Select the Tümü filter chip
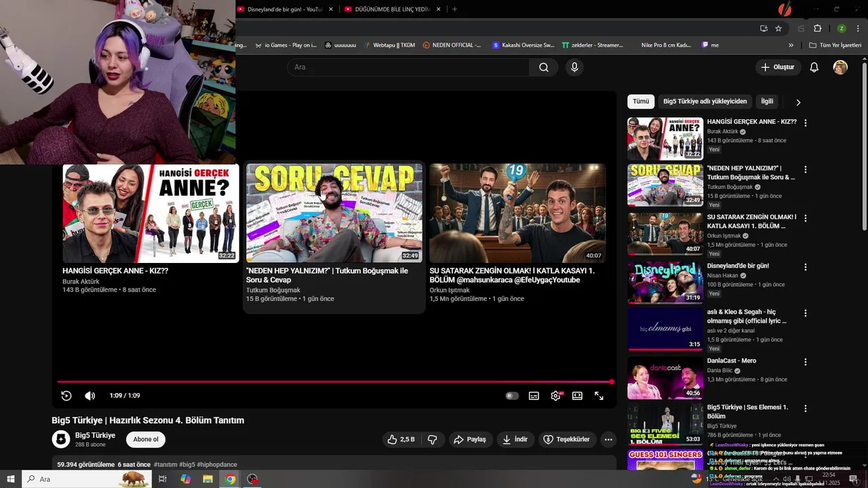Screen dimensions: 868x488 (641, 102)
